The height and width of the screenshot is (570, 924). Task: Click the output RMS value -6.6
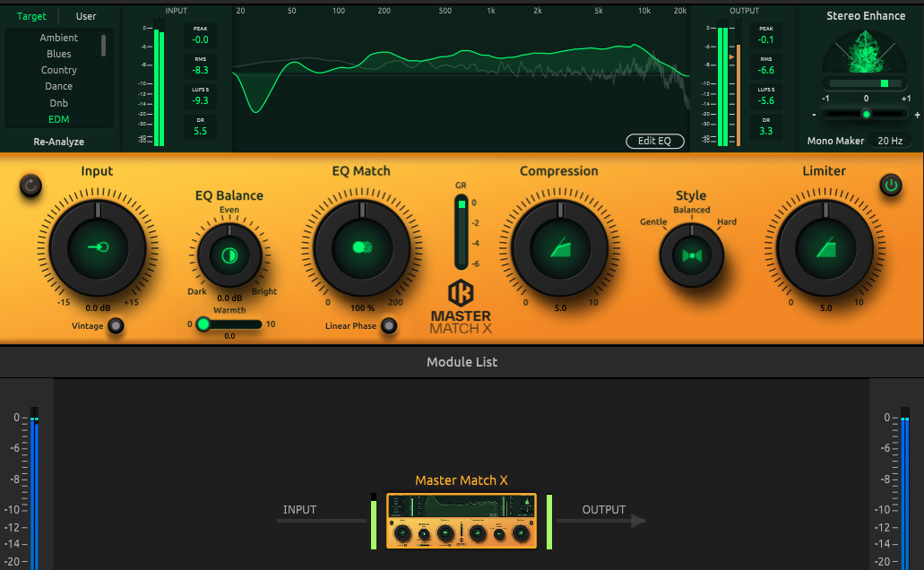coord(765,70)
